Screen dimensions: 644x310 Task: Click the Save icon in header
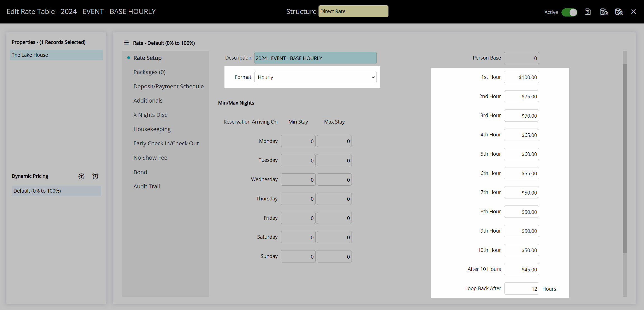[588, 12]
